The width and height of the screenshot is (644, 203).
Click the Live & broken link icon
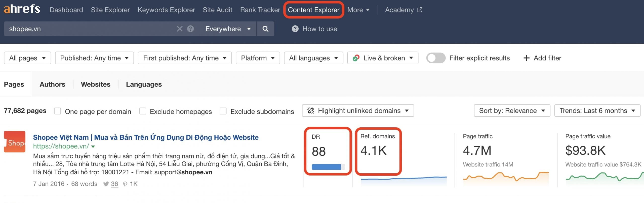coord(356,58)
